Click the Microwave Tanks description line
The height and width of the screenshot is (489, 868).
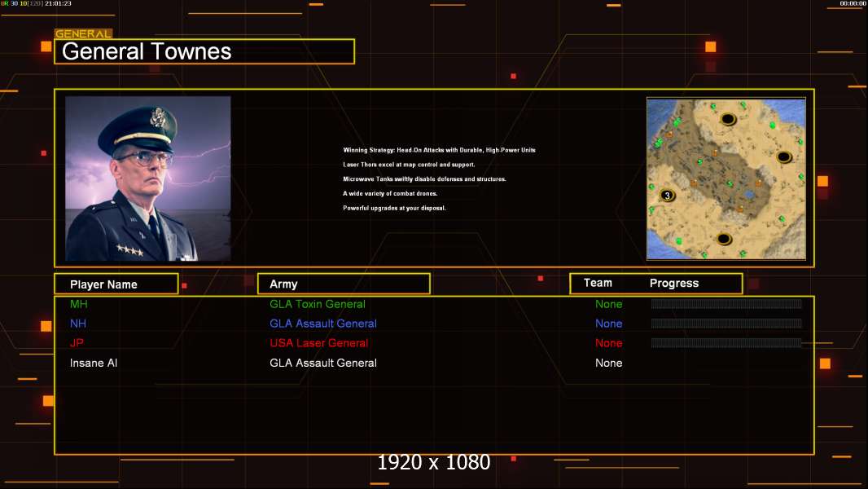(x=424, y=178)
